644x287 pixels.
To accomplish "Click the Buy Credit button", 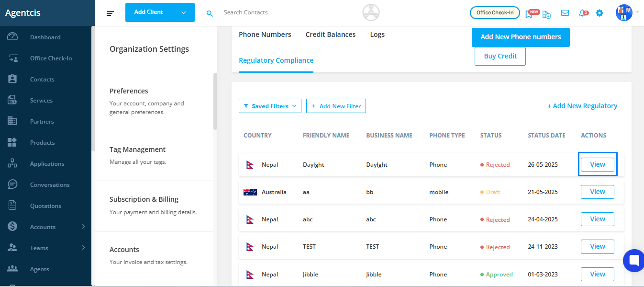I will pos(500,56).
